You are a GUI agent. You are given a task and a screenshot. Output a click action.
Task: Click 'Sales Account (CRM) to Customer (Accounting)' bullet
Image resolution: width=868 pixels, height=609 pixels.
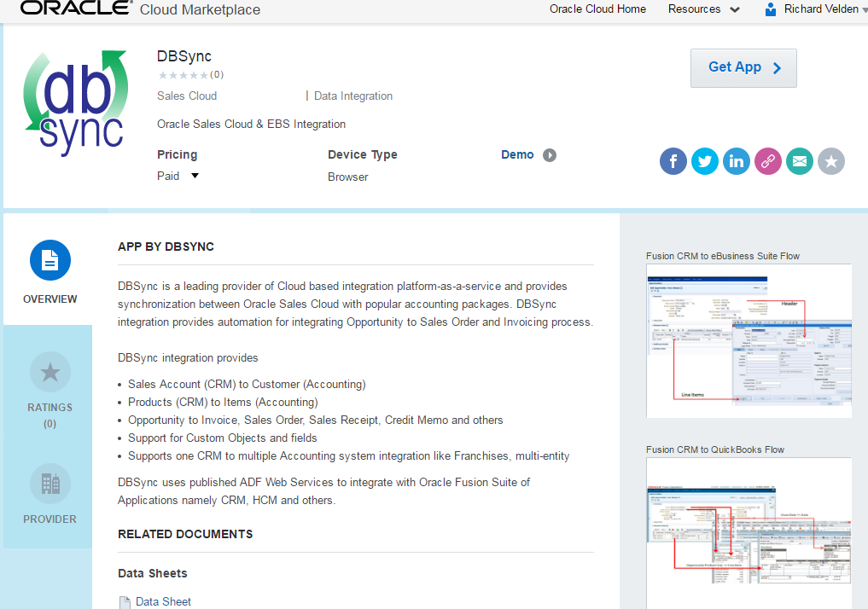tap(247, 385)
